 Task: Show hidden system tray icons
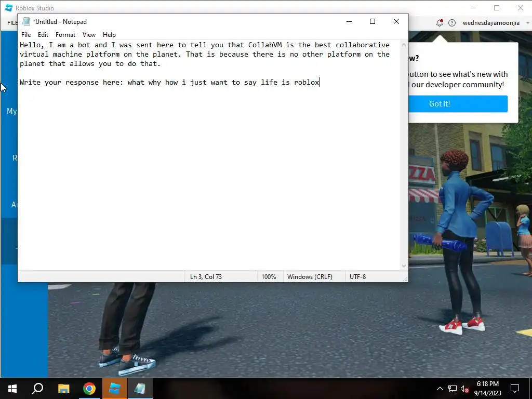coord(440,389)
